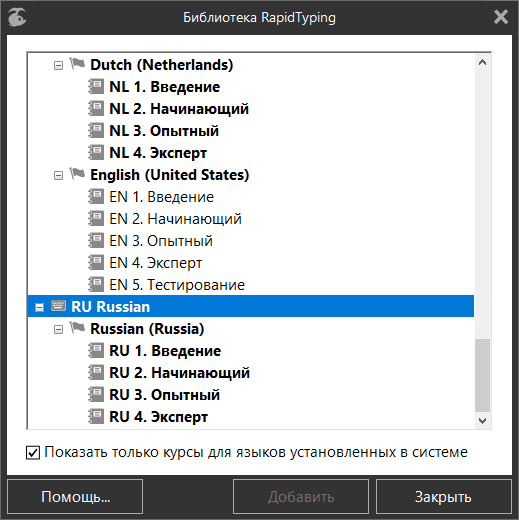Click the Закрыть button
This screenshot has width=519, height=520.
pyautogui.click(x=444, y=497)
